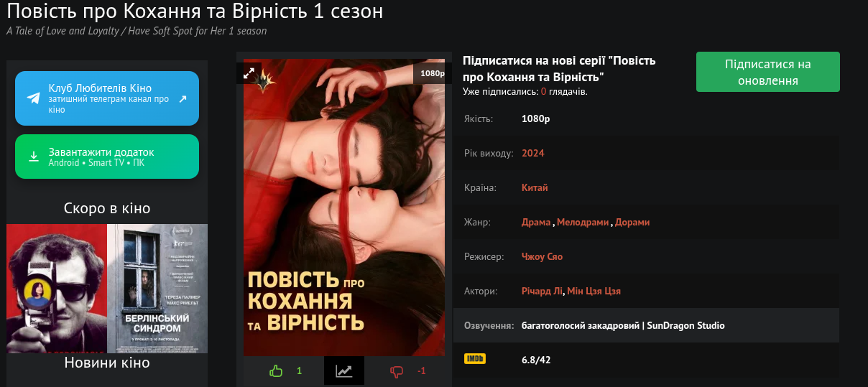Image resolution: width=868 pixels, height=387 pixels.
Task: Select the Китай country link
Action: pyautogui.click(x=535, y=187)
